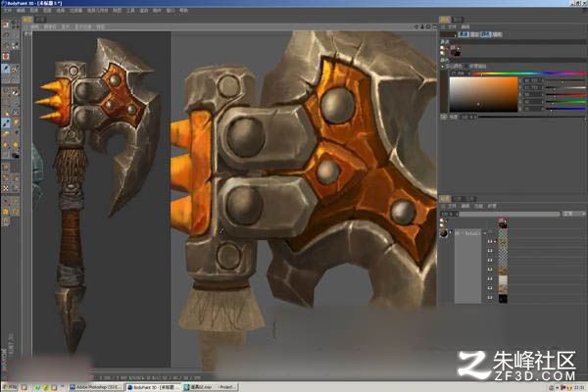Open 文件 menu in the Materials panel
588x392 pixels.
[x=452, y=207]
